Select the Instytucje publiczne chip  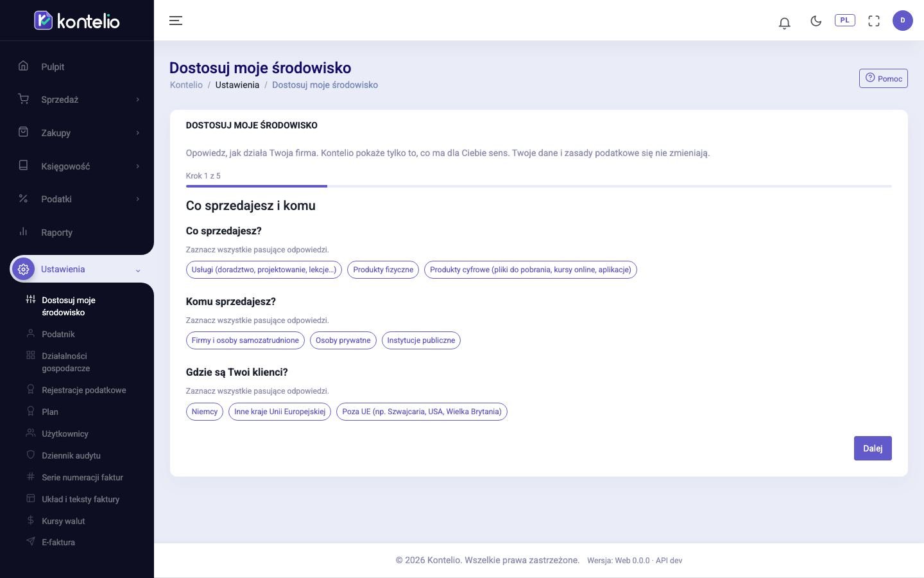[x=421, y=340]
